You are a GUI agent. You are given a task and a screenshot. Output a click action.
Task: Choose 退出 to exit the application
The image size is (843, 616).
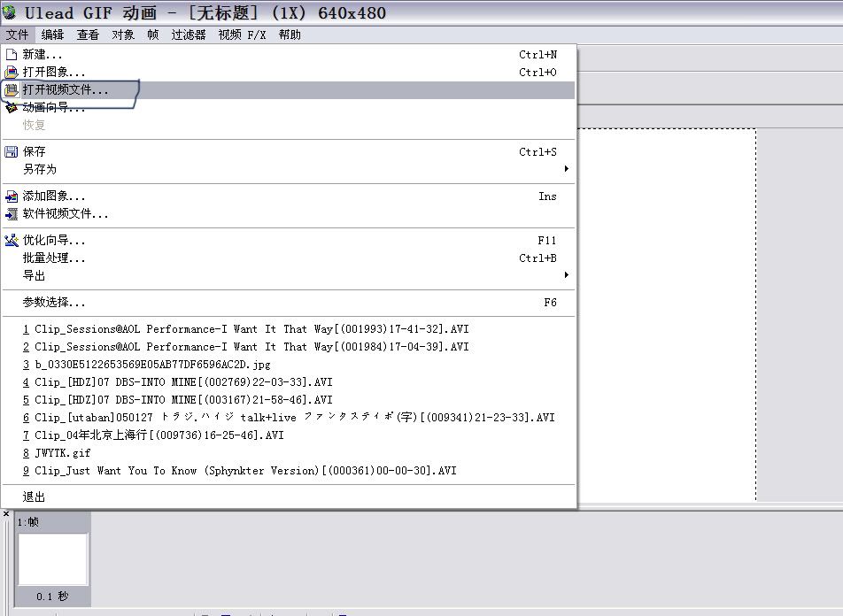click(x=289, y=497)
